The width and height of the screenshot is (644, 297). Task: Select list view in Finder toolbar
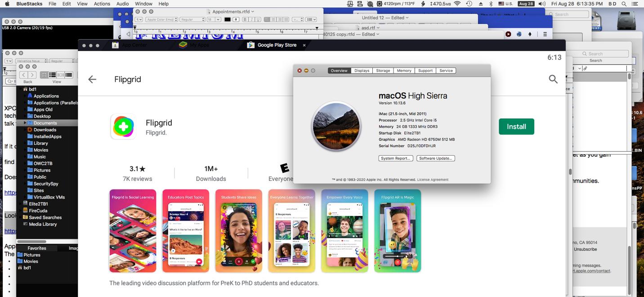pyautogui.click(x=52, y=75)
